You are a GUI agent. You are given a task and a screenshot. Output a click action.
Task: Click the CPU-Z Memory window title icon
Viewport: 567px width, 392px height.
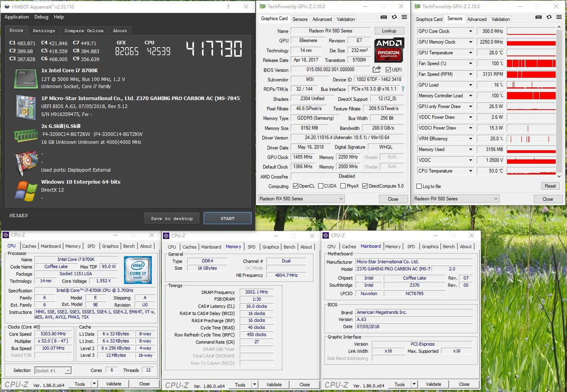[166, 236]
